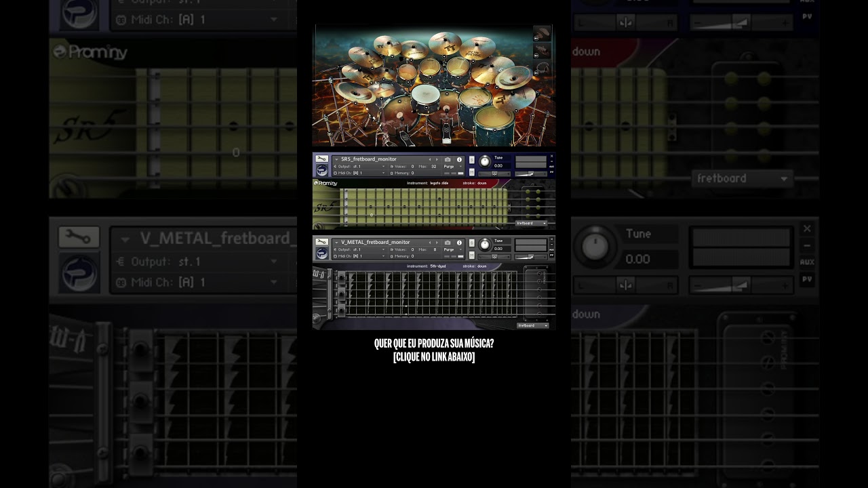Click the 'QUER QUE EU PRODUZA SUA MÚSICA?' caption
Viewport: 868px width, 488px height.
(434, 344)
